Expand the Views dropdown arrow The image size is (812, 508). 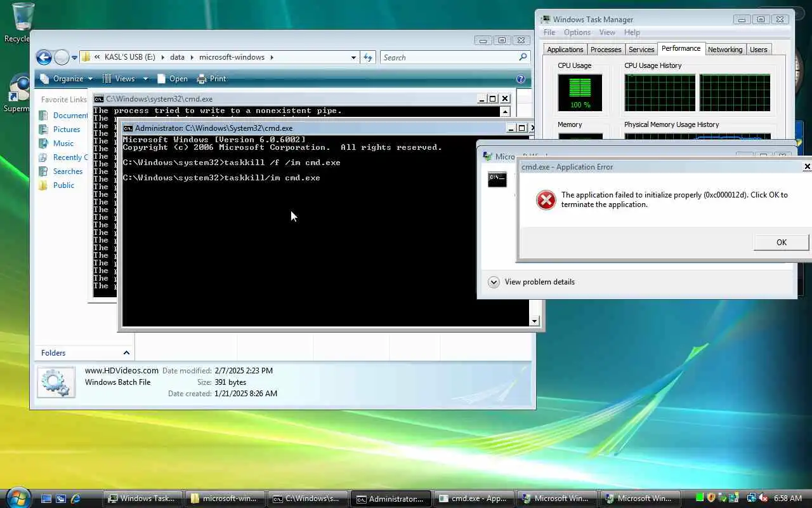[145, 79]
